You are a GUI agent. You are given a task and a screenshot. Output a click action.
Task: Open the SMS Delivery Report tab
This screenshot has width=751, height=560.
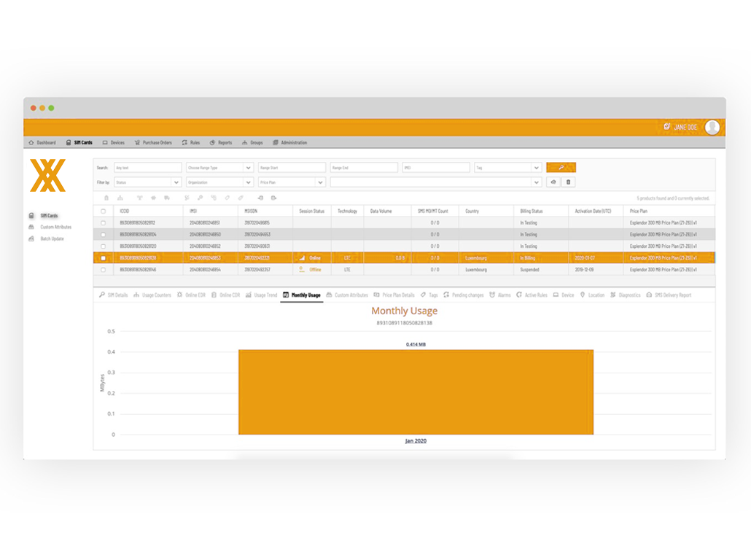coord(669,295)
